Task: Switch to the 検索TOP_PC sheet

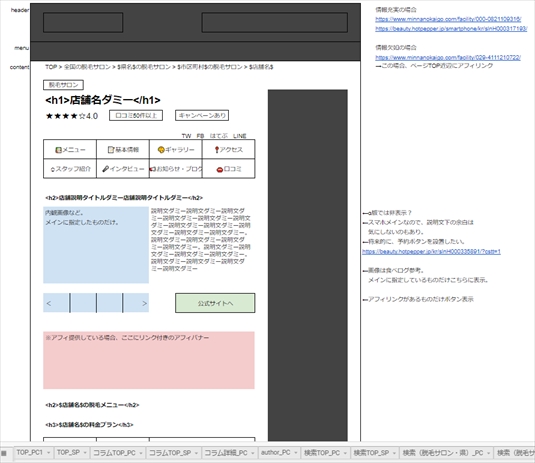Action: [322, 453]
